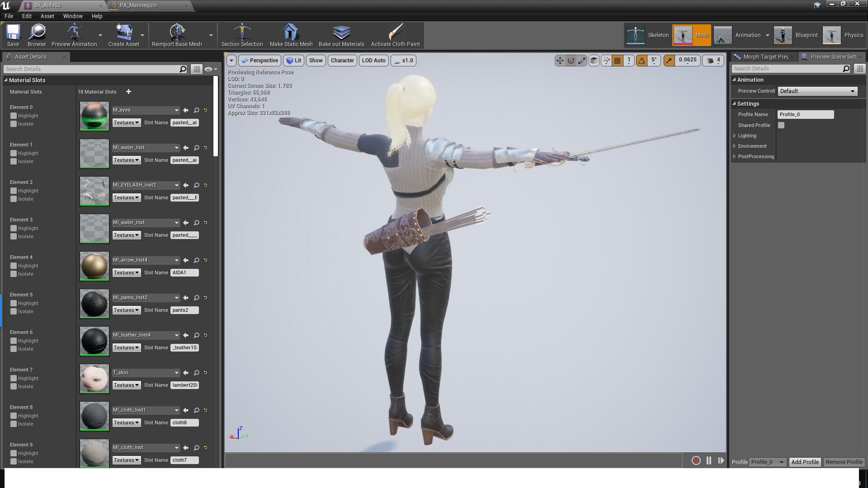The height and width of the screenshot is (488, 868).
Task: Click the Add Profile button
Action: click(805, 462)
